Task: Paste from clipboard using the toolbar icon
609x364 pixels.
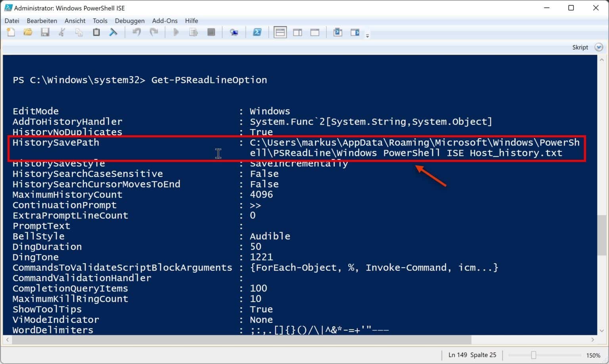Action: pyautogui.click(x=96, y=32)
